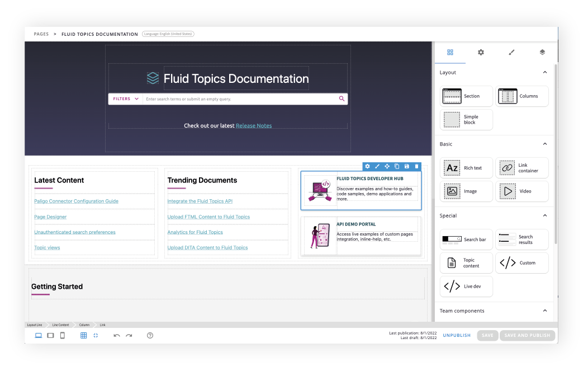Screen dimensions: 588x371
Task: Delete selected block with trash icon
Action: (416, 166)
